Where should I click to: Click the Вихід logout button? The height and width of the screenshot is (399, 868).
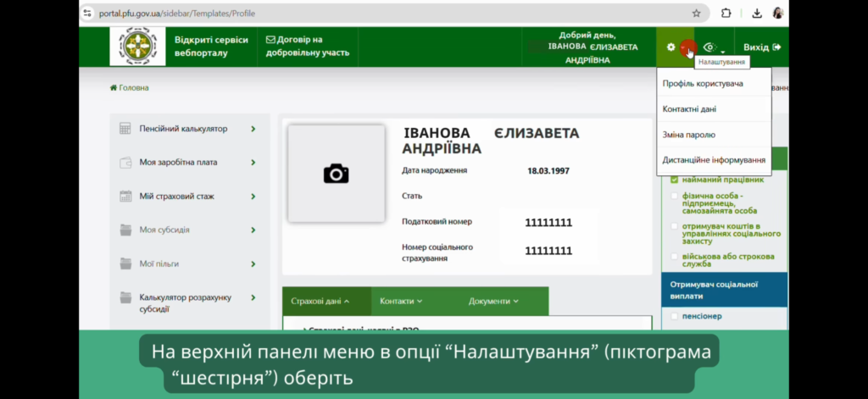[x=761, y=47]
